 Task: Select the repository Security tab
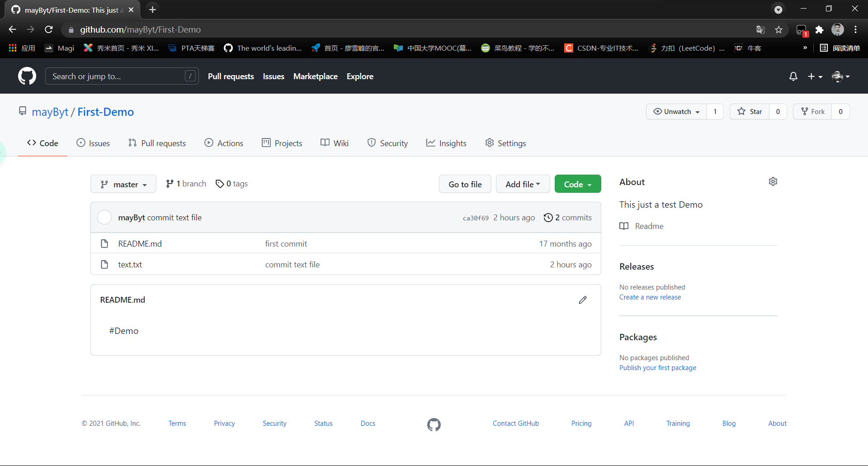click(387, 143)
